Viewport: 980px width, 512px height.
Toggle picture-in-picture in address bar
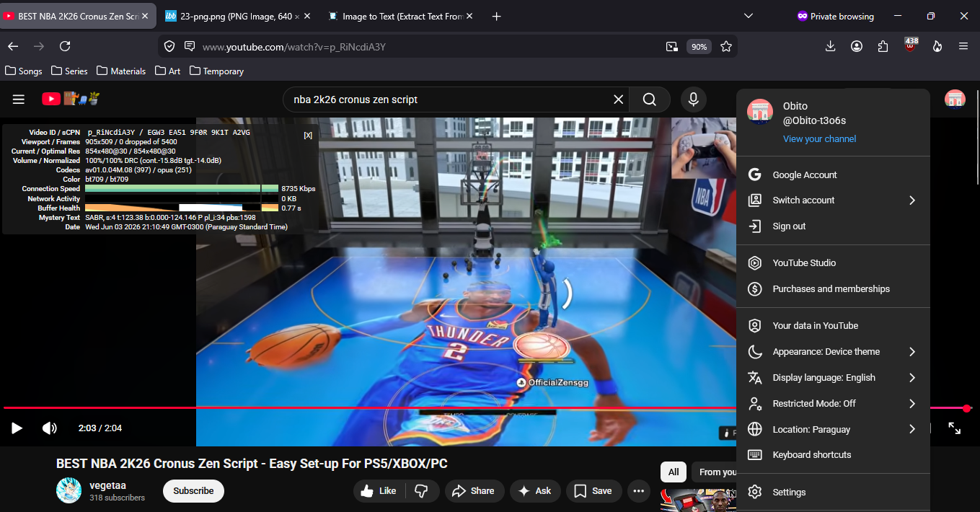[671, 46]
